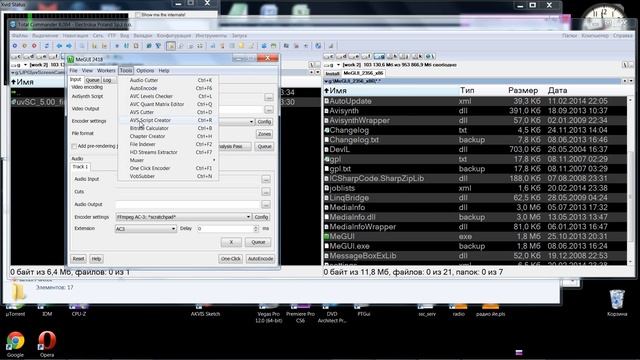Choose Audio Cutter from Tools menu
The image size is (640, 360).
coord(168,80)
